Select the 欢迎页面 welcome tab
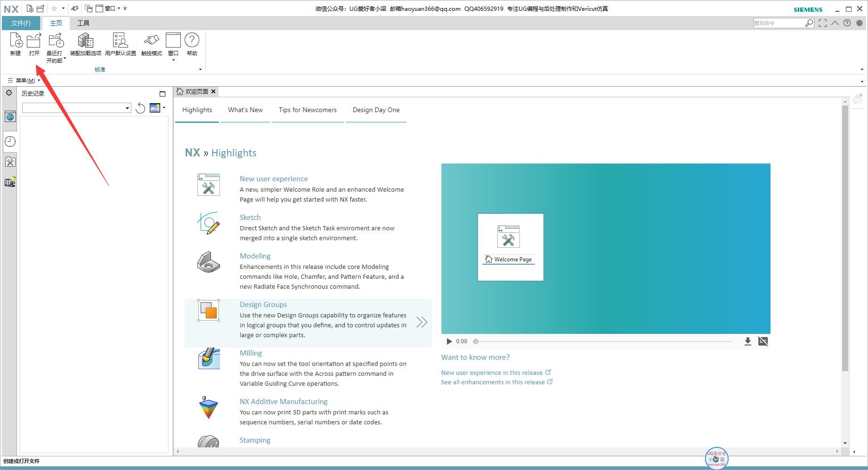The width and height of the screenshot is (868, 470). coord(196,91)
